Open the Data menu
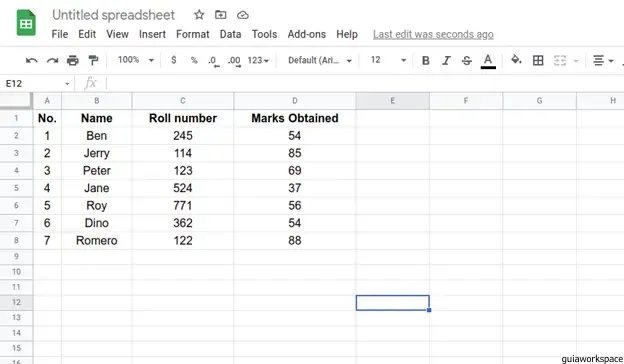The height and width of the screenshot is (364, 624). click(x=230, y=34)
